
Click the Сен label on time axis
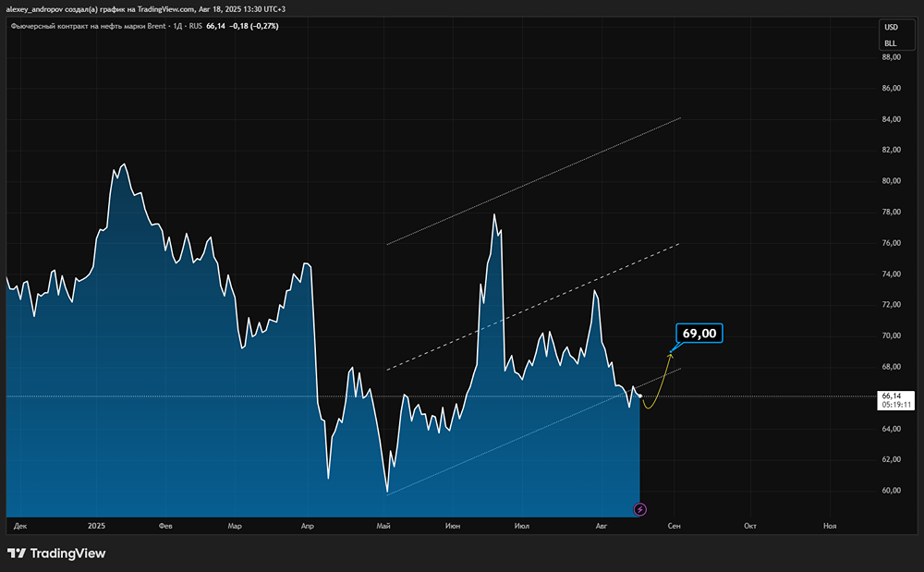click(675, 526)
